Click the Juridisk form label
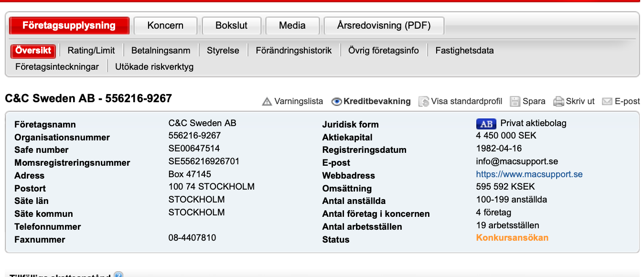The width and height of the screenshot is (644, 277). point(351,125)
